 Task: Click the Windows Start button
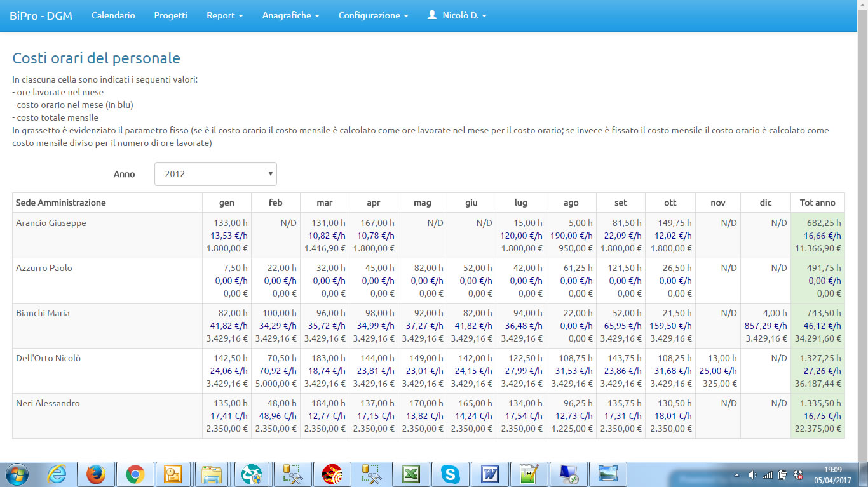17,474
